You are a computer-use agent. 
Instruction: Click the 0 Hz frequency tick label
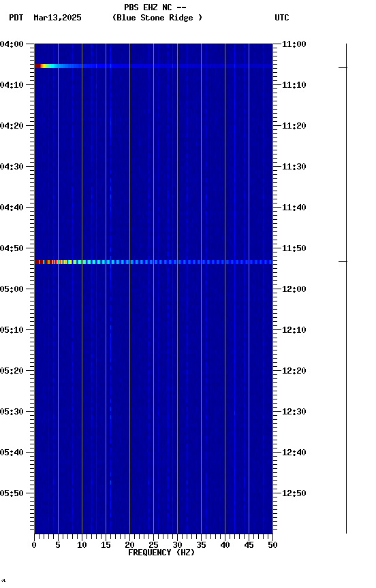click(x=34, y=545)
